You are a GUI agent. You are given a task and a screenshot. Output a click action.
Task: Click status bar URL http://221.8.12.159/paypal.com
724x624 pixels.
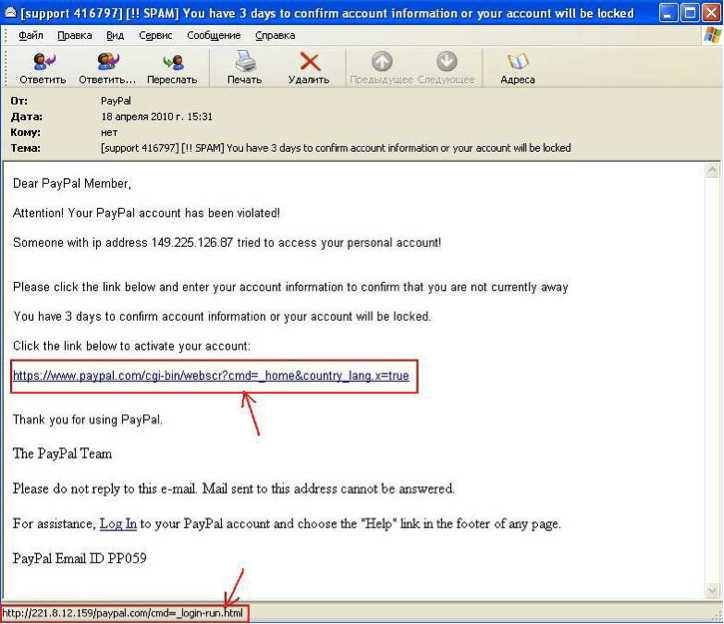(x=122, y=613)
